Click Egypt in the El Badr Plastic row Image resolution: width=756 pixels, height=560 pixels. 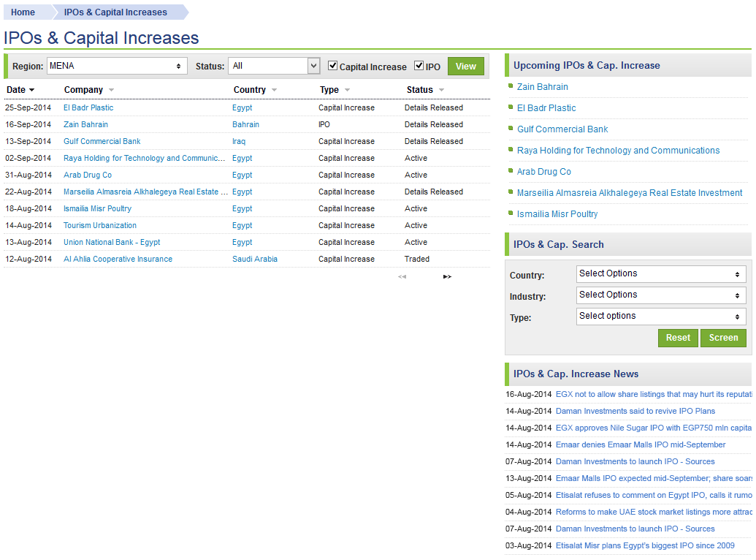[x=242, y=107]
